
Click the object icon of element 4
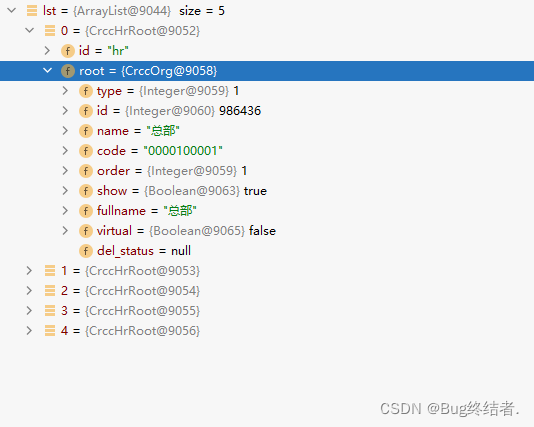point(50,331)
